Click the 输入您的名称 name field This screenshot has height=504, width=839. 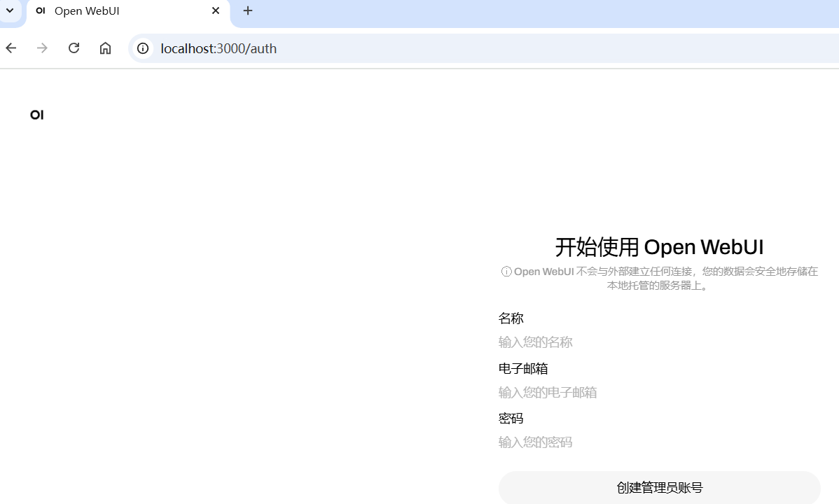[x=659, y=342]
